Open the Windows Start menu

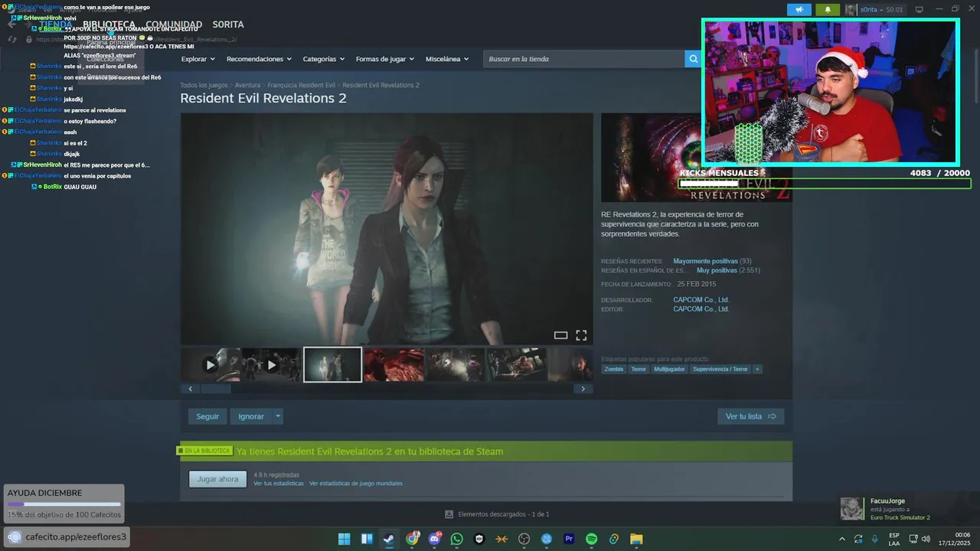point(345,539)
